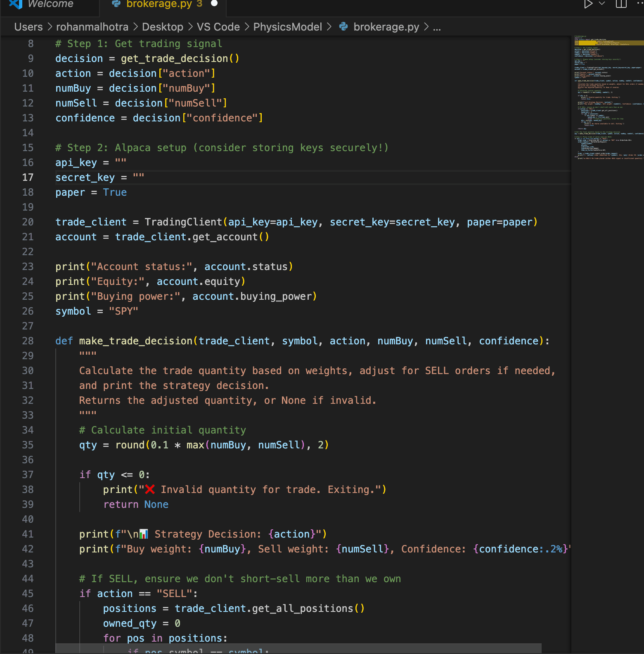Click 'decision["action"]' on line 10
The image size is (644, 654).
pyautogui.click(x=162, y=73)
